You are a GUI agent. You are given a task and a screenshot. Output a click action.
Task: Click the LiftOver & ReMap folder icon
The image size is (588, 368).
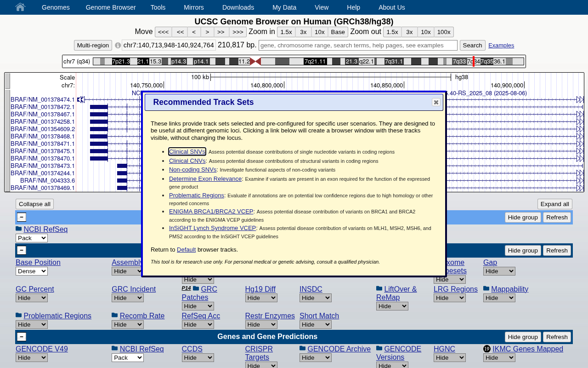(379, 288)
